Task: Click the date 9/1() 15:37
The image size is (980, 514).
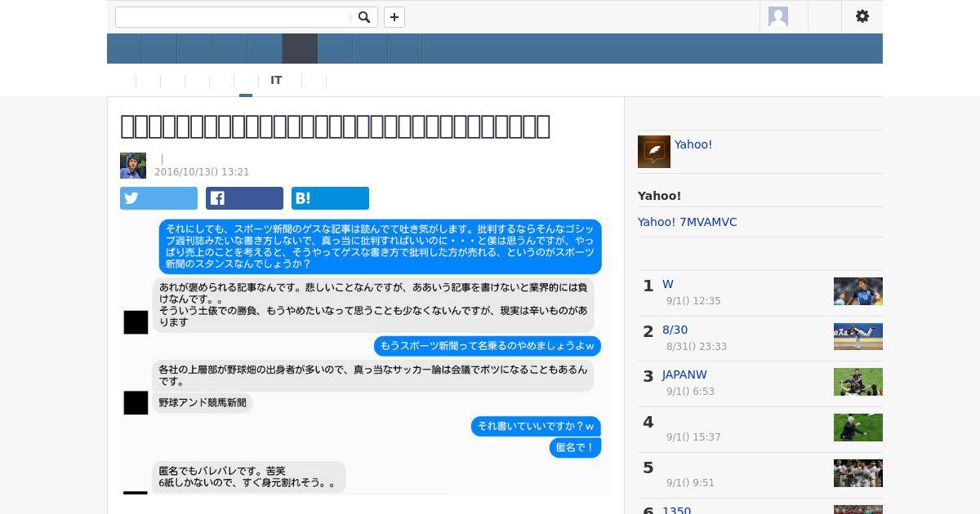Action: point(693,437)
